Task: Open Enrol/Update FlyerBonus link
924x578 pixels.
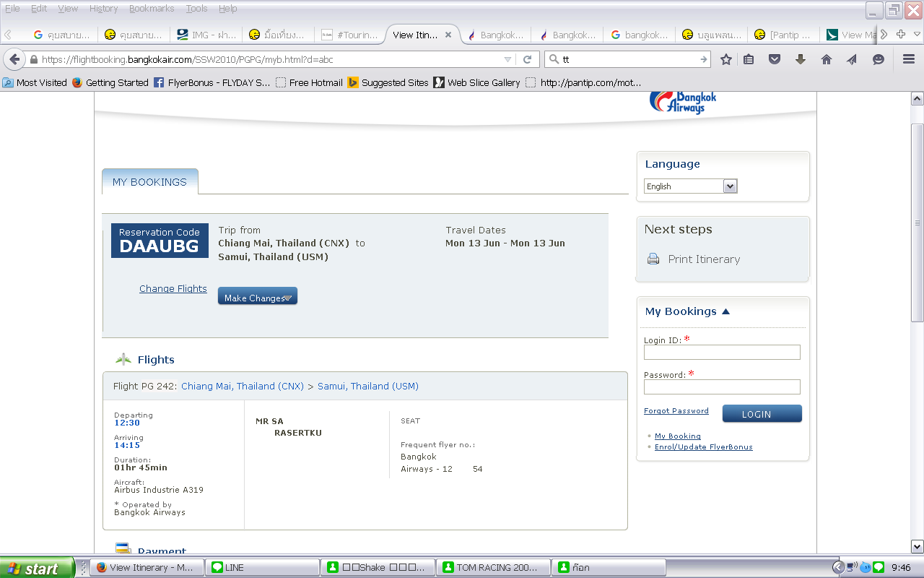Action: pos(704,447)
